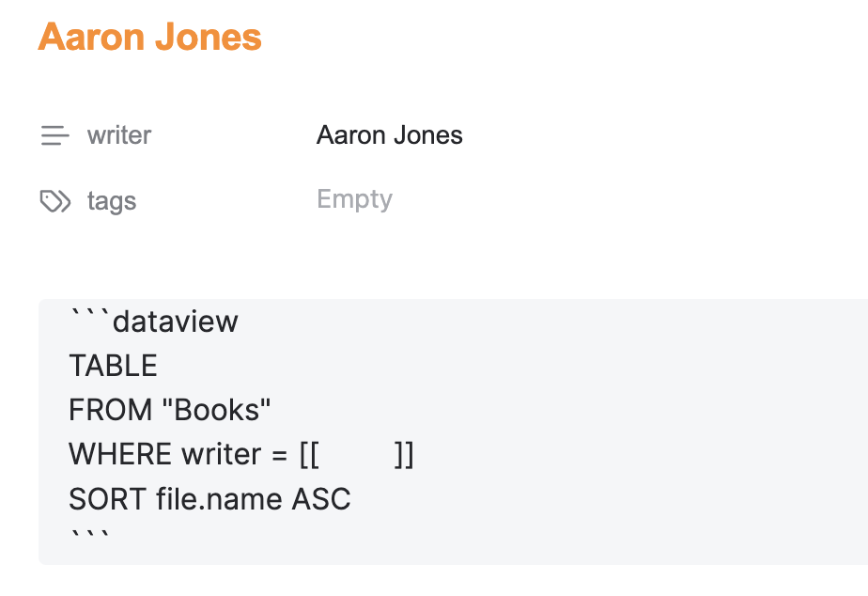
Task: Click the closing backticks of code block
Action: coord(90,536)
